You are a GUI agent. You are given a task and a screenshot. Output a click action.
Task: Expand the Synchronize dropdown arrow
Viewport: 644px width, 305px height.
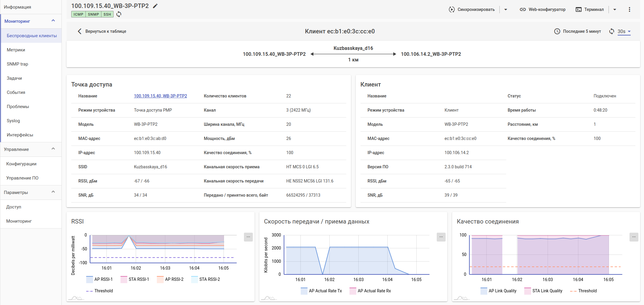(x=506, y=9)
